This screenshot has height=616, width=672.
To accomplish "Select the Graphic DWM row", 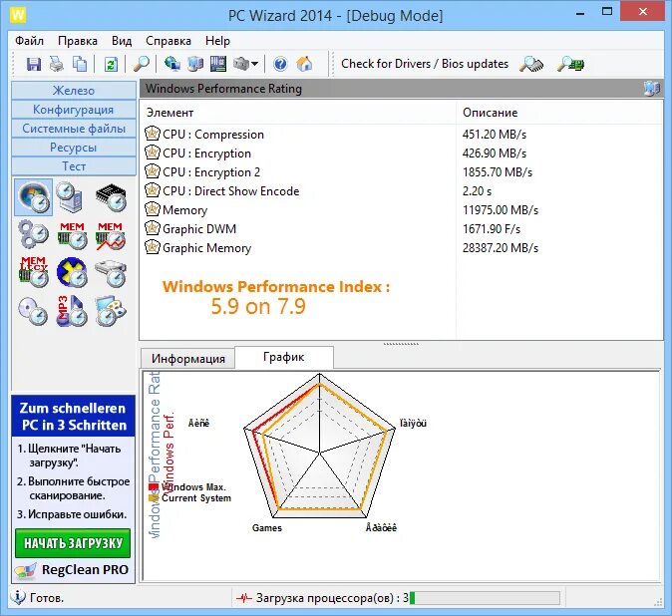I will coord(401,228).
